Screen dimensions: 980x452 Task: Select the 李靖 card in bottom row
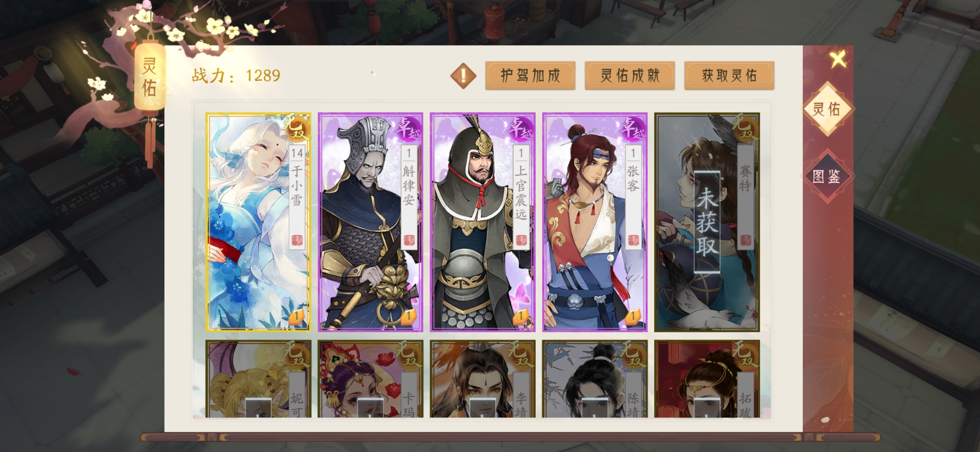coord(482,379)
